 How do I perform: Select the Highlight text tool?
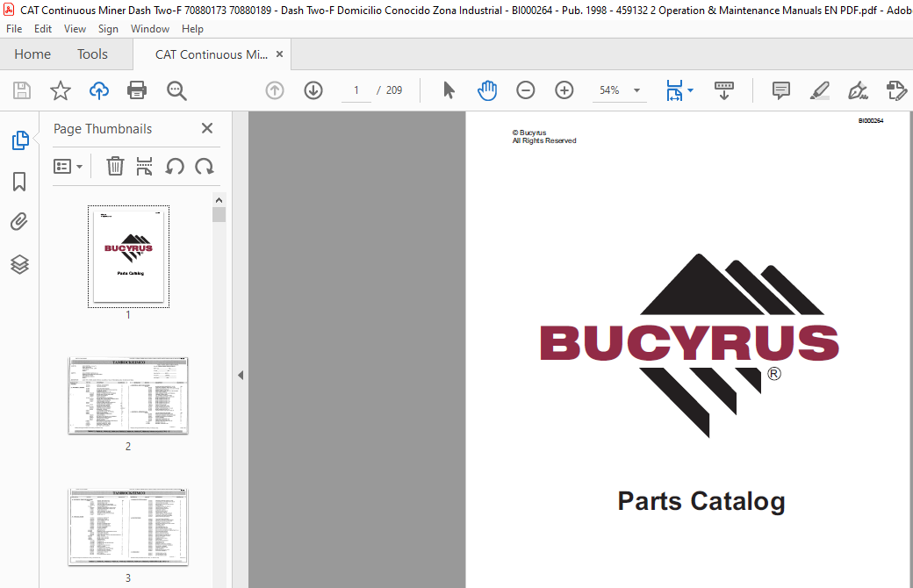(820, 90)
